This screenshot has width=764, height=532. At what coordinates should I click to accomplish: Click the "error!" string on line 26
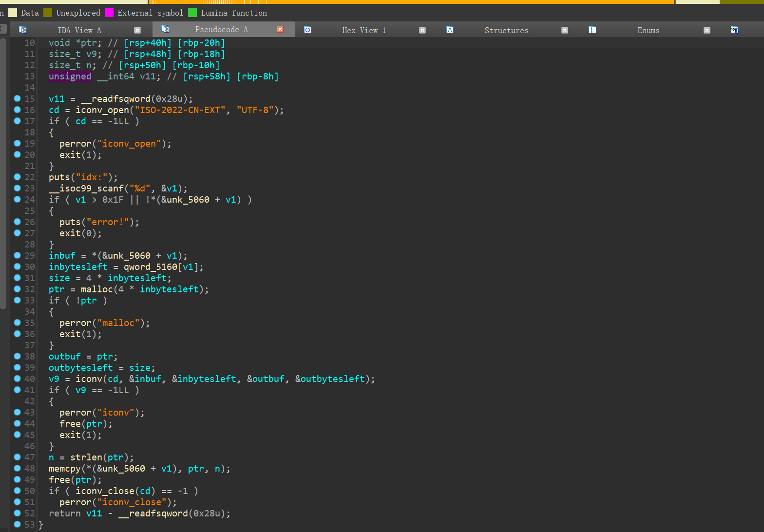(x=108, y=222)
